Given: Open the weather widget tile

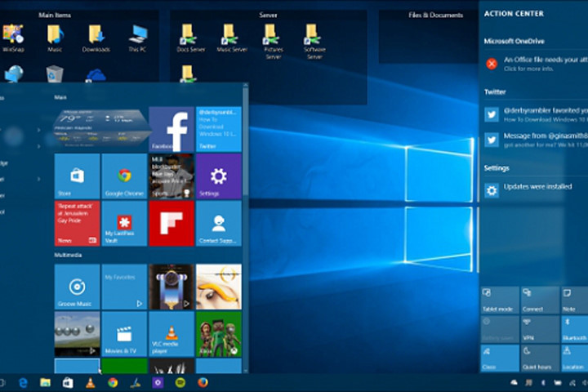Looking at the screenshot, I should (100, 128).
